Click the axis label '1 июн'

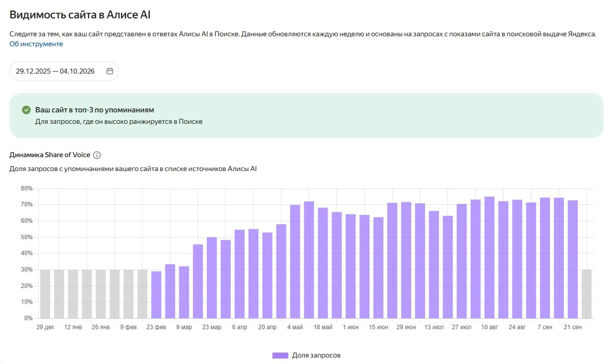(350, 327)
